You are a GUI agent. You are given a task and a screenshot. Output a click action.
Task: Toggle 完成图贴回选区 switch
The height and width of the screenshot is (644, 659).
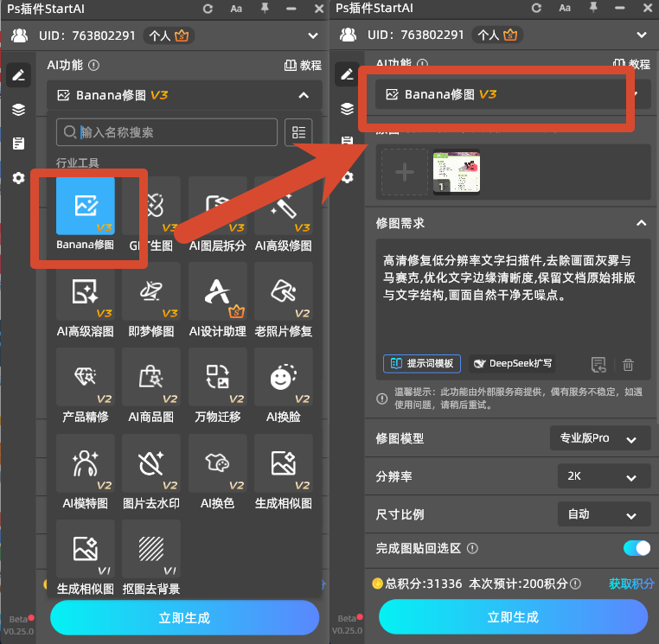[637, 548]
